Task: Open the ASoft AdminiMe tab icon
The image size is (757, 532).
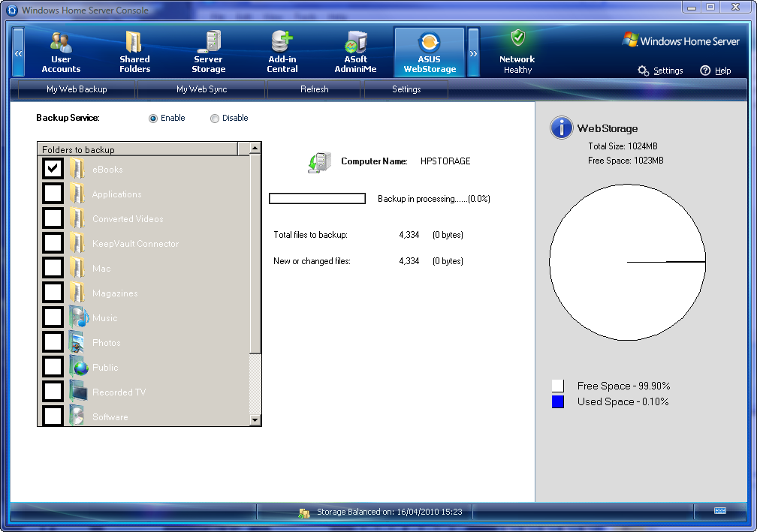Action: point(356,42)
